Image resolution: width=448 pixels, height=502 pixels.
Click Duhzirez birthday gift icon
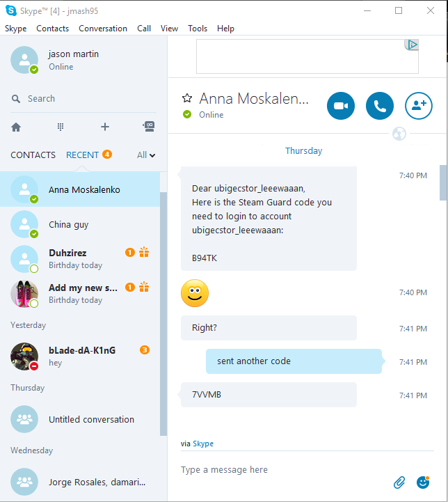click(144, 252)
